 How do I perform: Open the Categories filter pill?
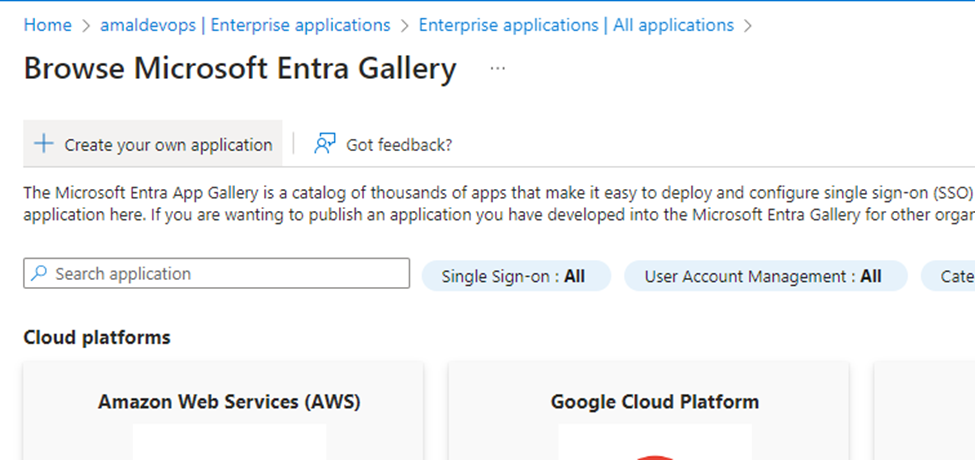(x=948, y=276)
